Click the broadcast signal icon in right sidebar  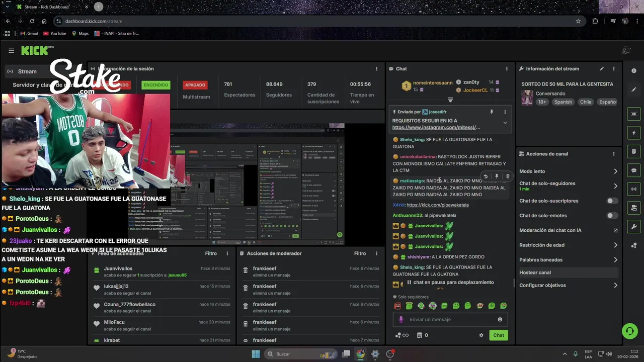[633, 189]
